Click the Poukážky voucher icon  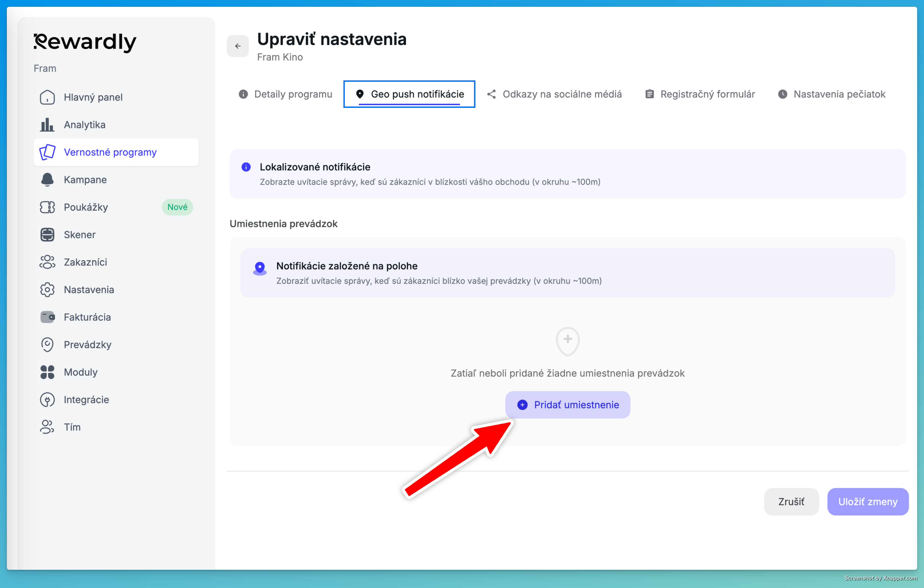pos(47,207)
